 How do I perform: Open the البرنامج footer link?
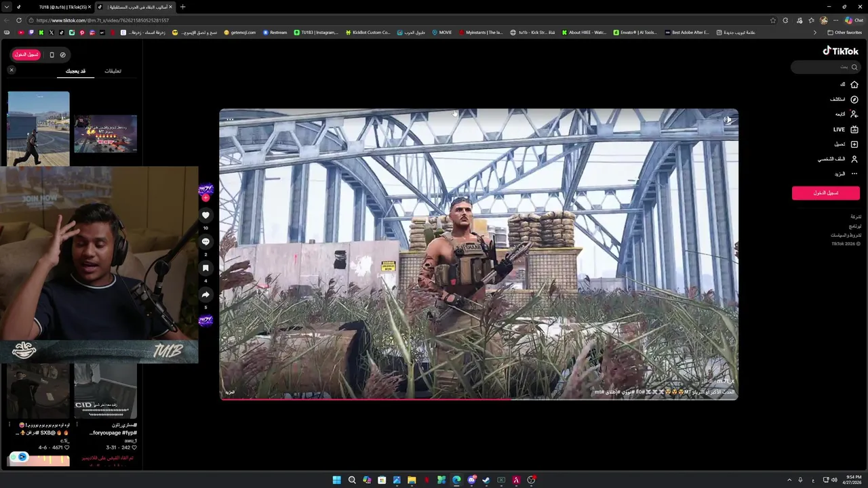(x=855, y=226)
